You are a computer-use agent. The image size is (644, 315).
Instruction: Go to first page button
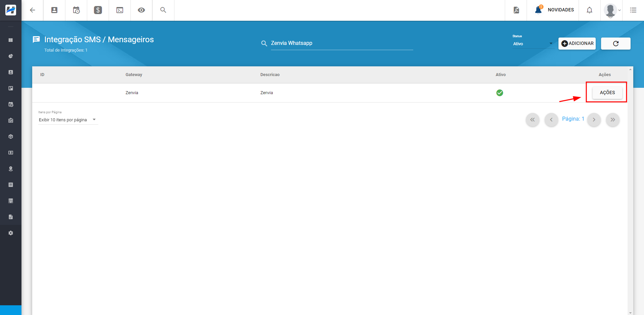533,120
